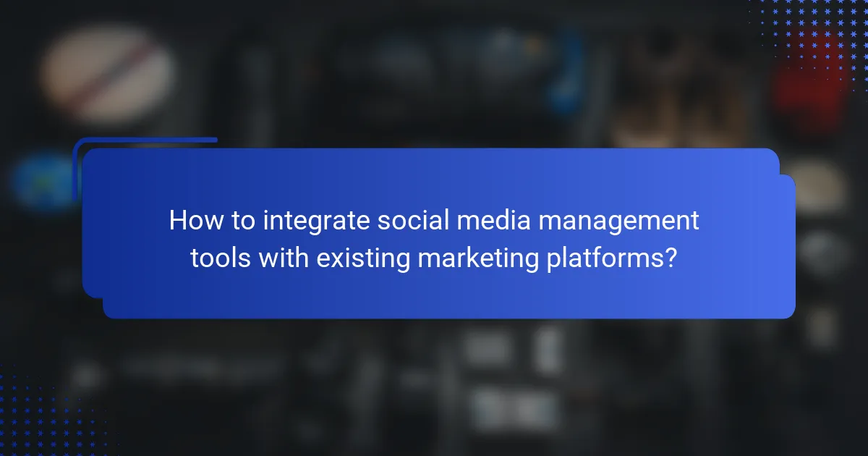Click the headline question text on the banner
This screenshot has height=456, width=868.
click(x=434, y=239)
